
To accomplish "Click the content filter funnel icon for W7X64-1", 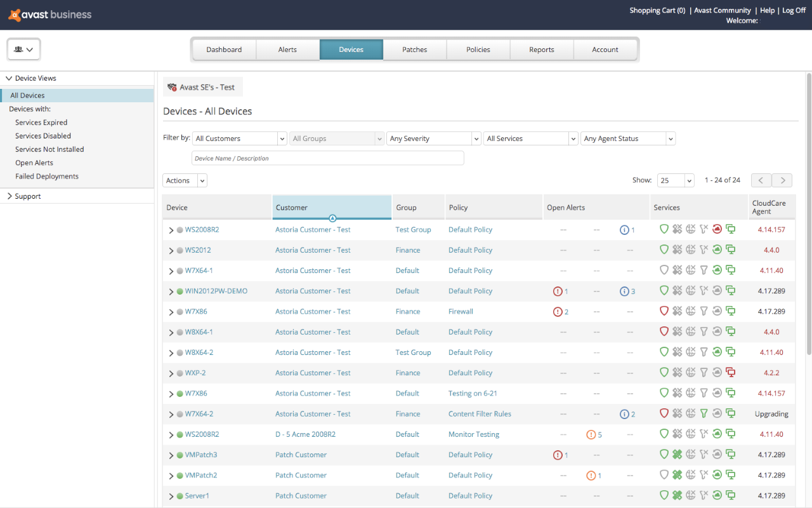I will [704, 270].
